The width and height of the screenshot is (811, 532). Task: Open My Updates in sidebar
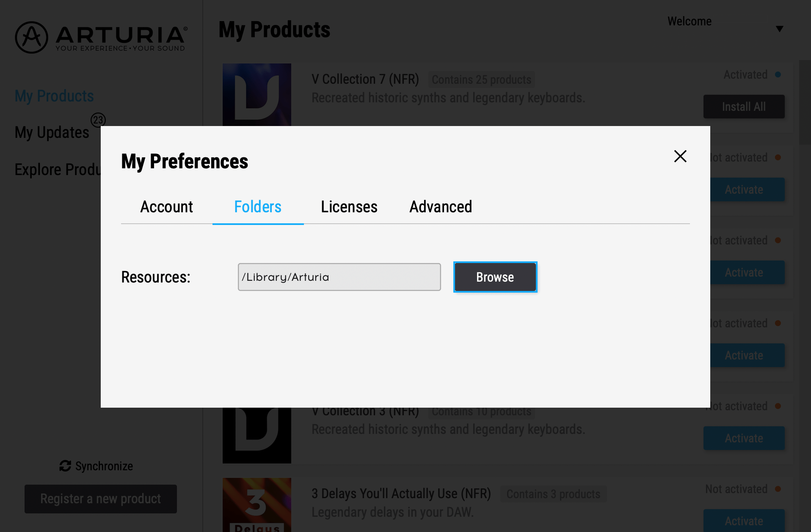52,132
